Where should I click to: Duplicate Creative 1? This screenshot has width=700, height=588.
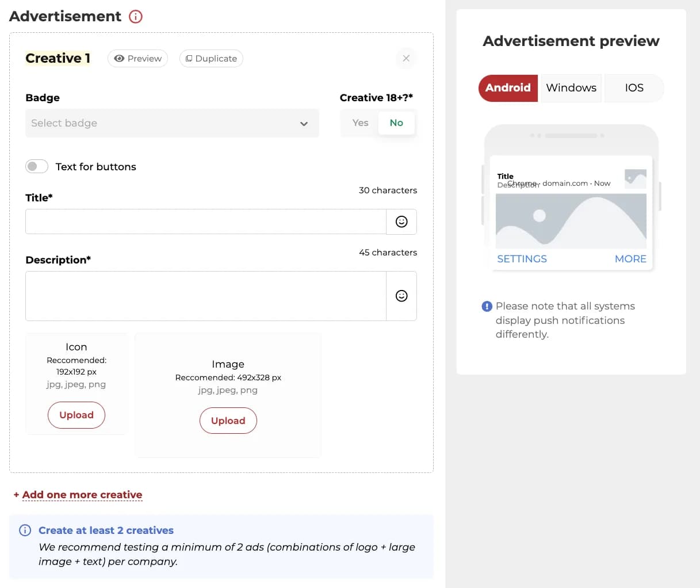(211, 58)
